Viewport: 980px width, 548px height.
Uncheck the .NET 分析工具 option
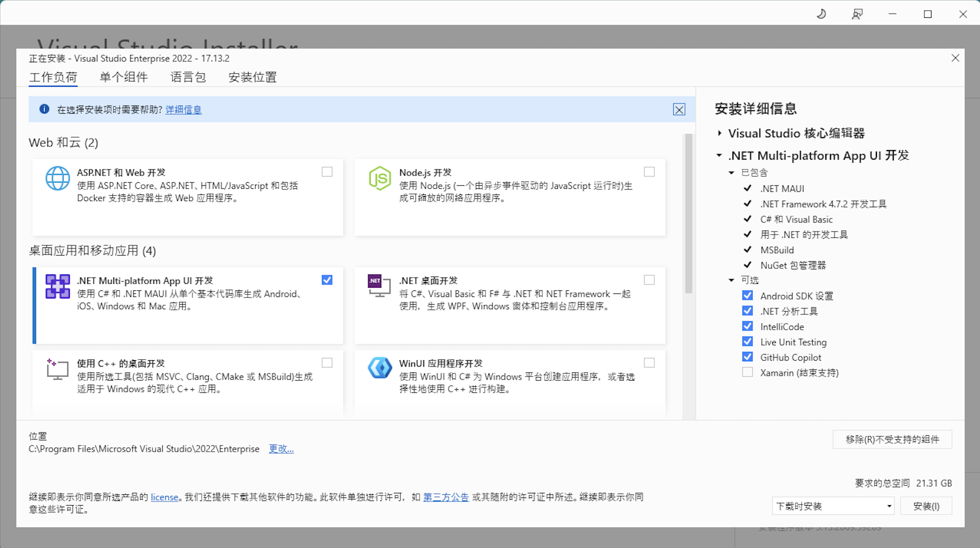pyautogui.click(x=747, y=311)
